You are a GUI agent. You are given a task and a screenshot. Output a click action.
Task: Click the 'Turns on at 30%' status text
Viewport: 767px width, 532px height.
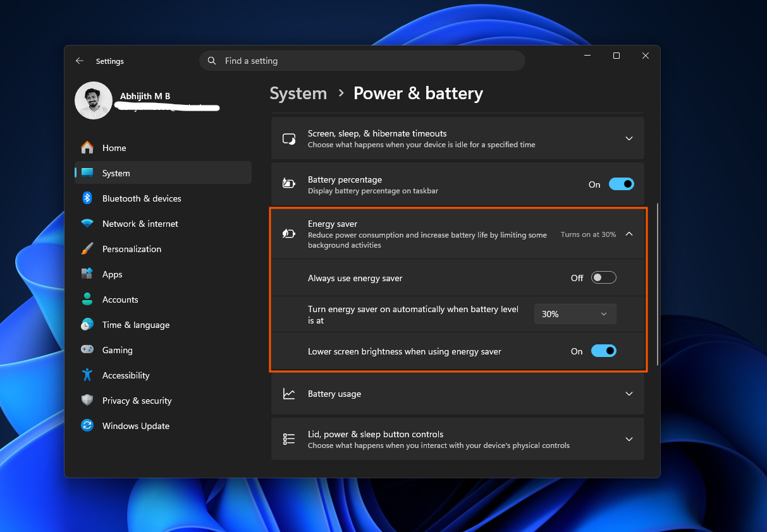click(588, 234)
